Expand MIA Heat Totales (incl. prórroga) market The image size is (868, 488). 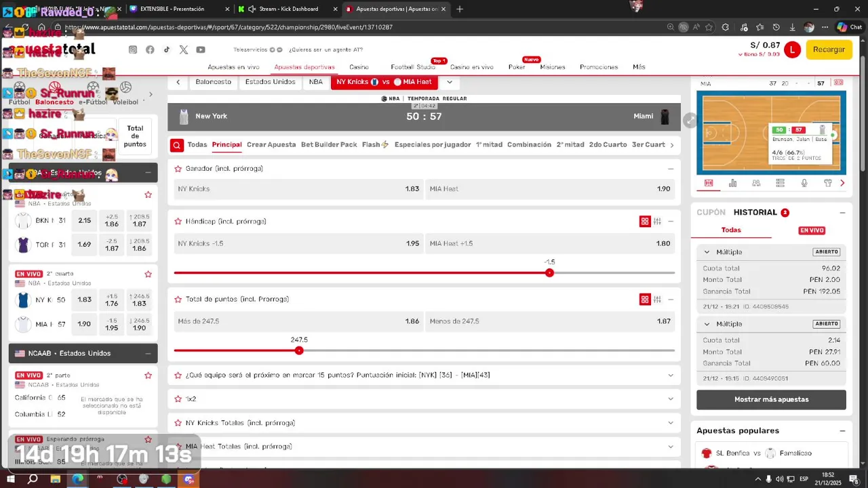click(671, 447)
